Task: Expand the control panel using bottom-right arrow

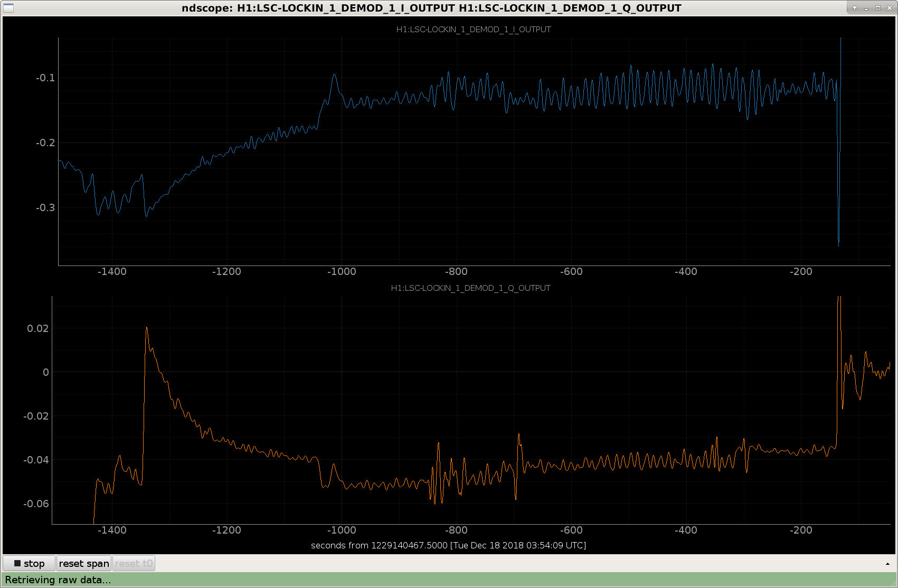Action: pyautogui.click(x=887, y=564)
